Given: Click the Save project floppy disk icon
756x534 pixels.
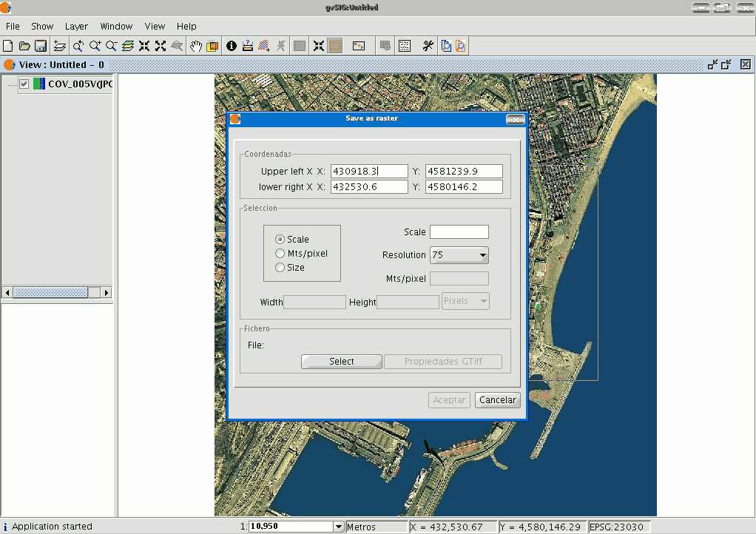Looking at the screenshot, I should point(41,46).
